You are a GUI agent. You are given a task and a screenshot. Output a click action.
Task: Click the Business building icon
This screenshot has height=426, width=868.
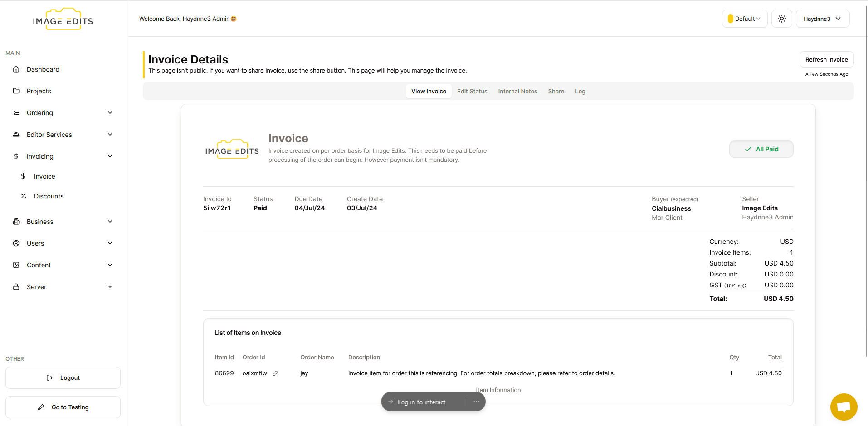16,221
